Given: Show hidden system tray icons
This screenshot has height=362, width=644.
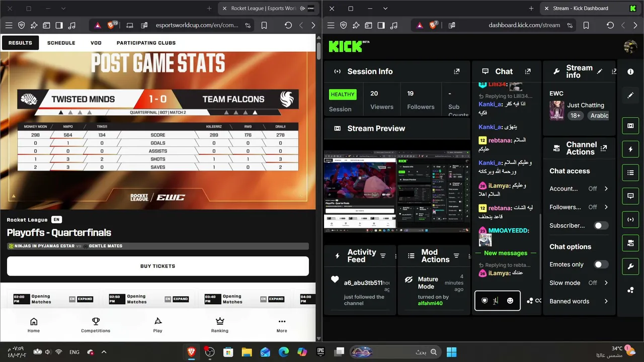Looking at the screenshot, I should point(104,352).
